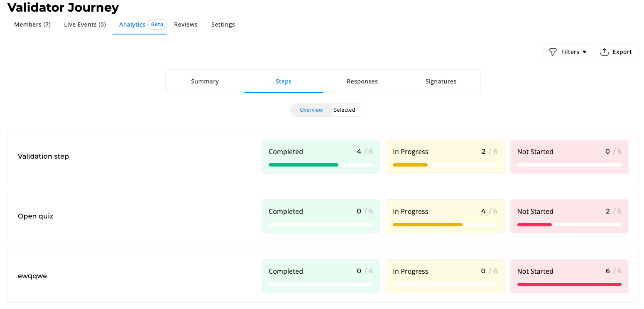Open the Signatures analytics tab
The image size is (644, 309).
(x=441, y=81)
